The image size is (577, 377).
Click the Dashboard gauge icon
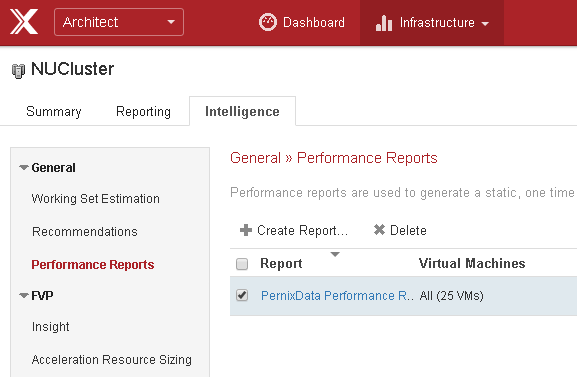pos(268,22)
